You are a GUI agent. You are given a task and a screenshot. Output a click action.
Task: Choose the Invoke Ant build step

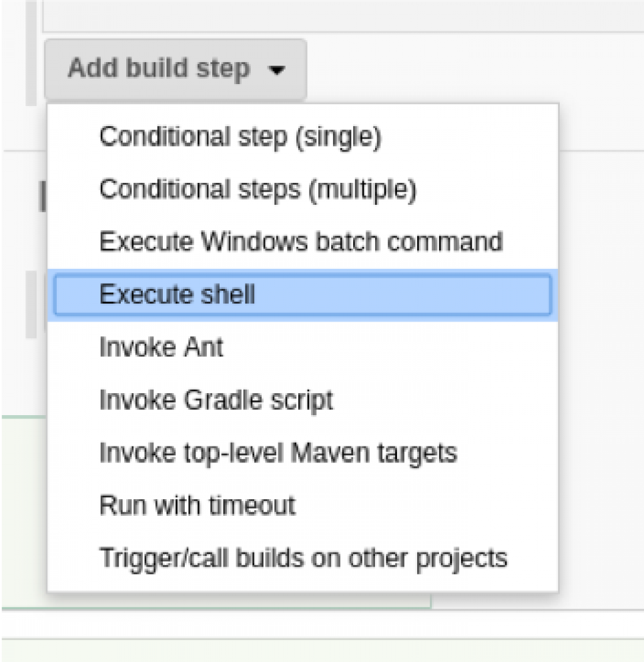click(x=161, y=347)
